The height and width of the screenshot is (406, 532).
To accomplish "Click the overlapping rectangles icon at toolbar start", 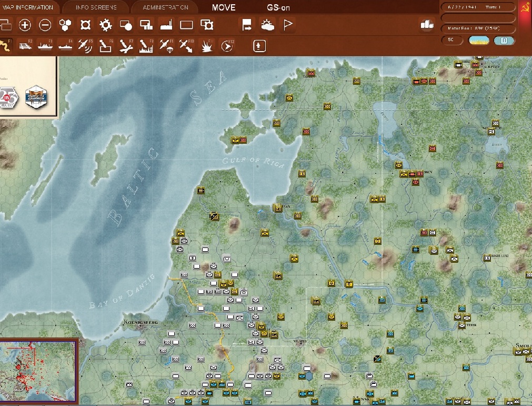I will 5,25.
